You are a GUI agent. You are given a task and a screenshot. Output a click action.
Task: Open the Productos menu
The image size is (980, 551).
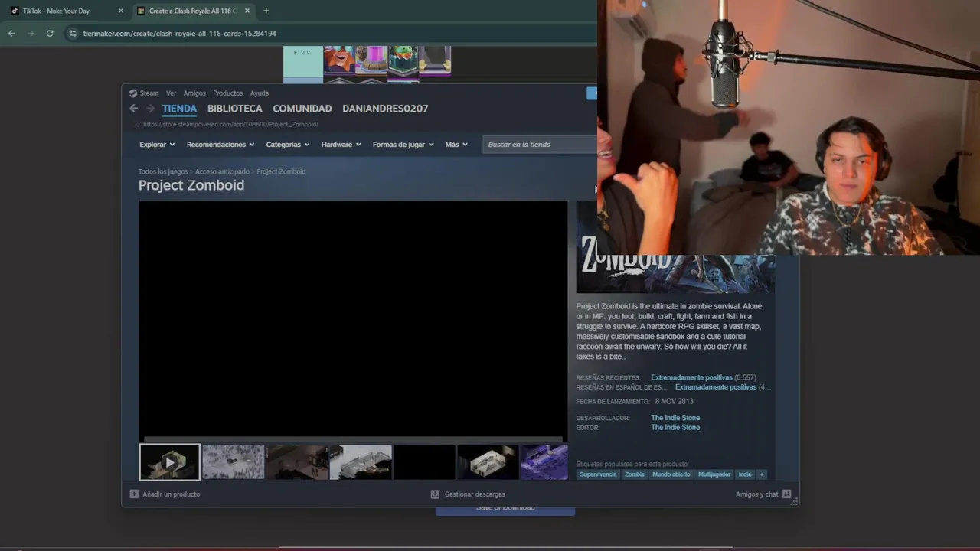[227, 93]
